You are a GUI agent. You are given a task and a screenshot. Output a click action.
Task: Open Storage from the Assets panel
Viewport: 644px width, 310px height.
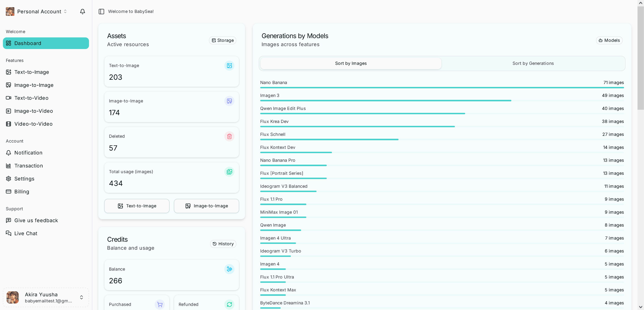pyautogui.click(x=222, y=40)
